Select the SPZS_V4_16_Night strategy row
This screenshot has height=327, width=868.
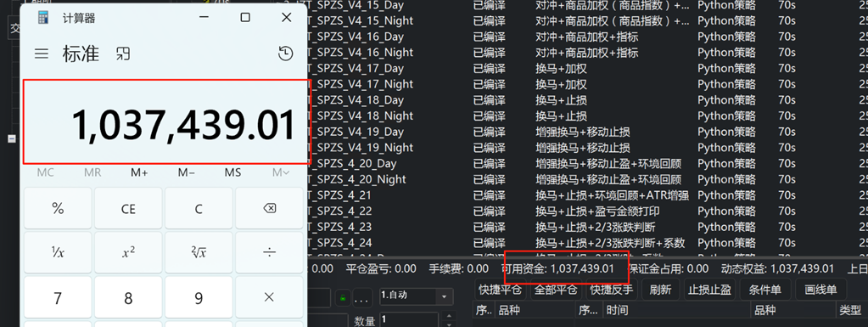(x=587, y=52)
